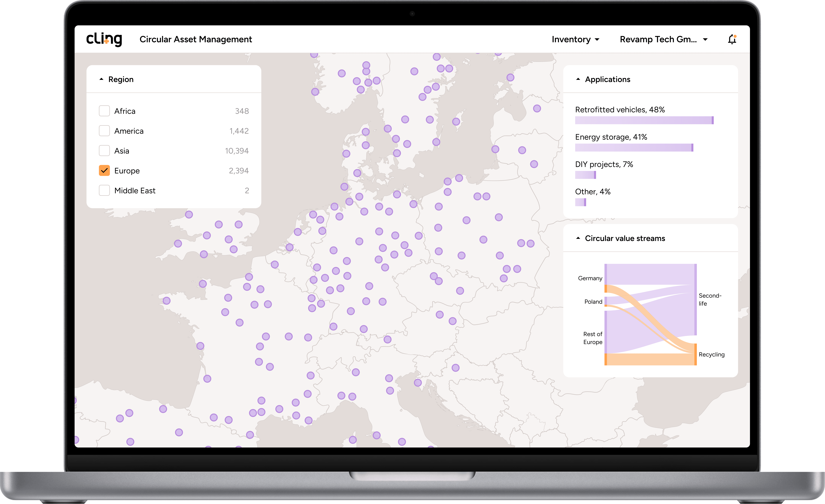Select the Asia region checkbox

[104, 151]
